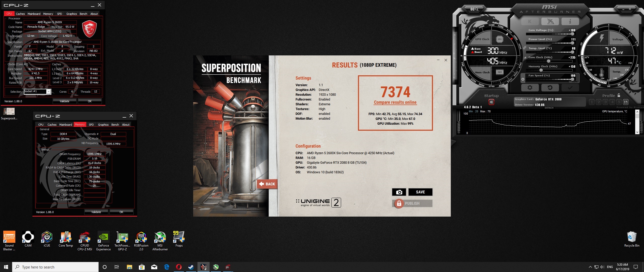Viewport: 644px width, 272px height.
Task: Open Steam from the taskbar
Action: [191, 267]
